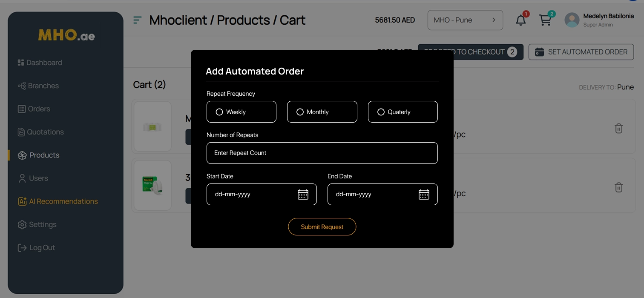Select the Branches sidebar icon
Viewport: 644px width, 298px height.
22,86
